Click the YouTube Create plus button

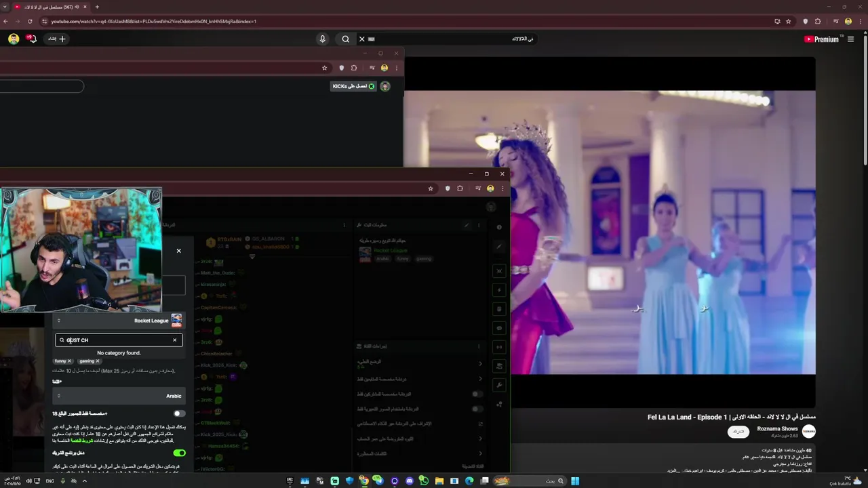[x=57, y=39]
